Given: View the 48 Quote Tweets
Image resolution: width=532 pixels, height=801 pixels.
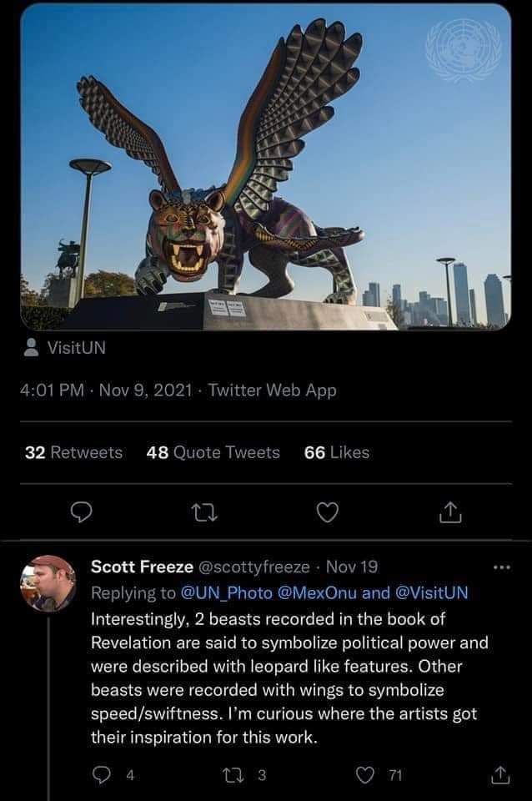Looking at the screenshot, I should [213, 452].
